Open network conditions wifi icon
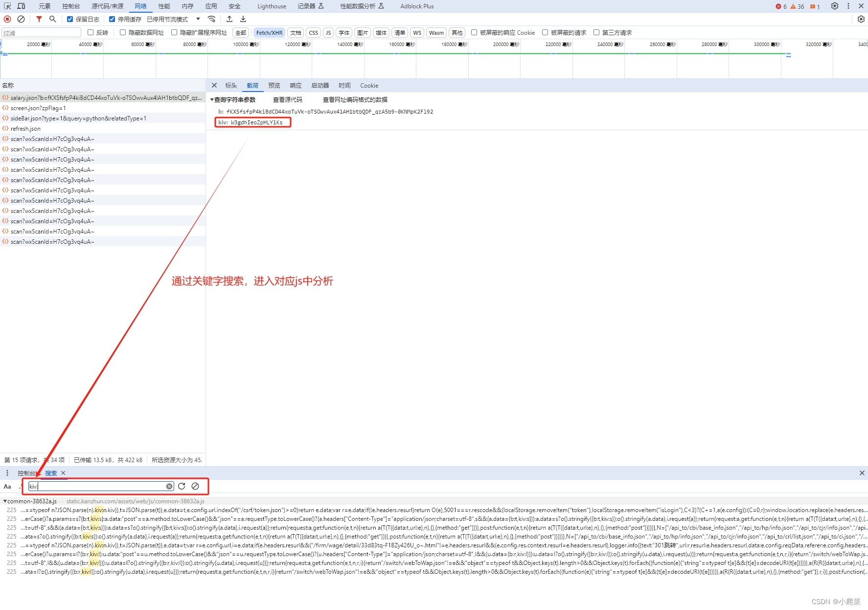868x610 pixels. (x=211, y=19)
